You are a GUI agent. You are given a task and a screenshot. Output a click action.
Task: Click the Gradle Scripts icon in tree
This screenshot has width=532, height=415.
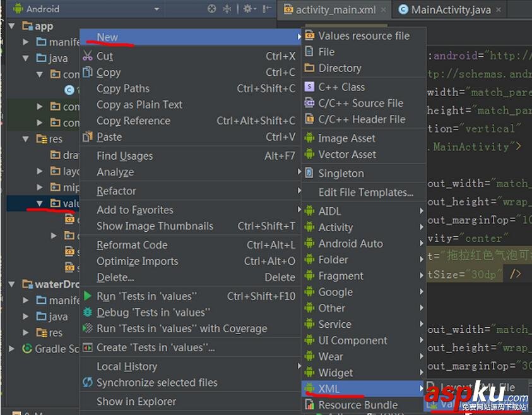(x=27, y=349)
